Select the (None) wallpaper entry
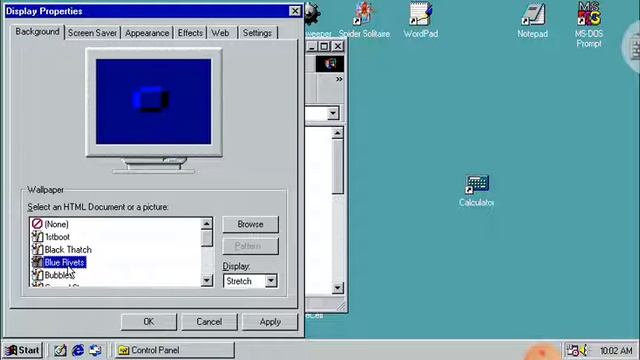 tap(56, 224)
